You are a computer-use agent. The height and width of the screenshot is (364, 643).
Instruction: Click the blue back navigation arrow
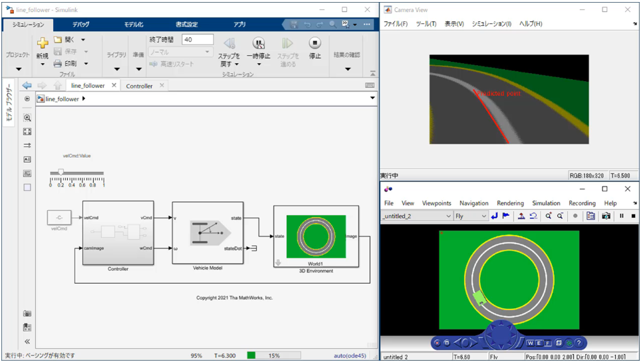pyautogui.click(x=27, y=85)
